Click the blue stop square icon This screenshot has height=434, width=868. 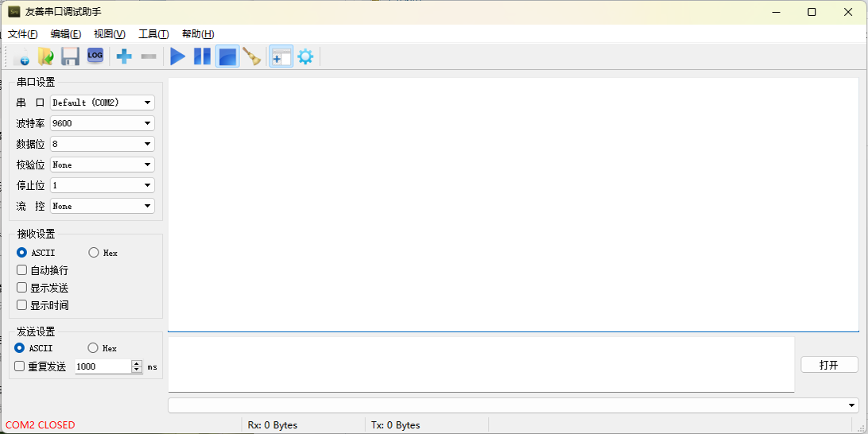pos(227,56)
